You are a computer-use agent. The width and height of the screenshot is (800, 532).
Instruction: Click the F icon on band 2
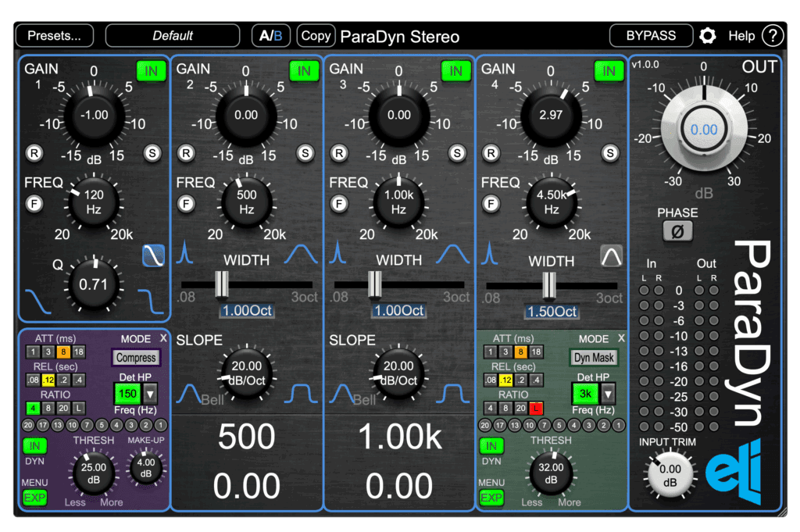tap(186, 202)
